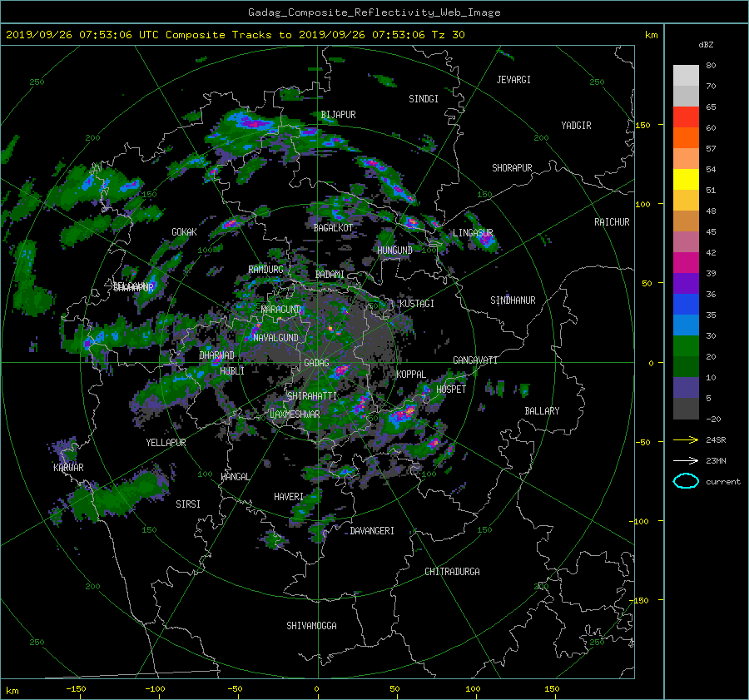Click the DHARWAD city label
The height and width of the screenshot is (700, 749).
click(x=217, y=355)
